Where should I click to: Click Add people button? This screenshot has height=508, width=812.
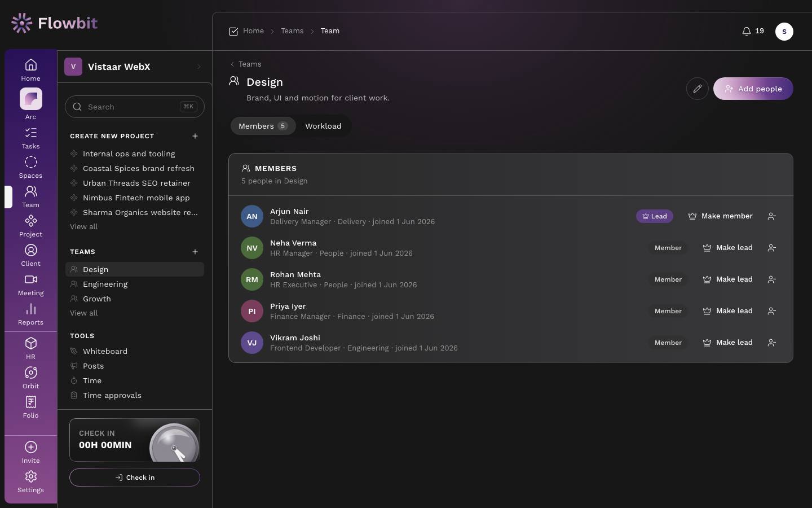(753, 89)
